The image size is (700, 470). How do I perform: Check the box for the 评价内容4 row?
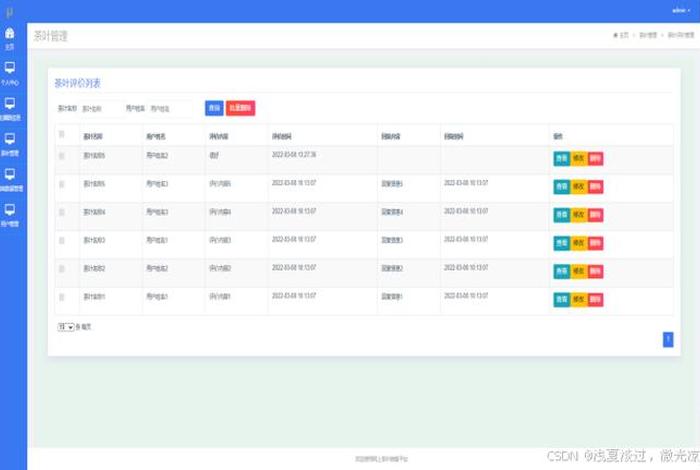tap(62, 212)
